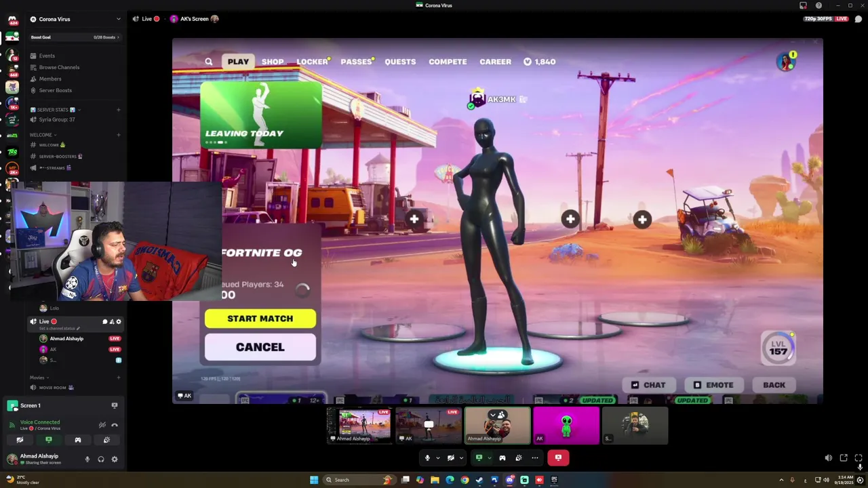Select PLAY tab in Fortnite stream
This screenshot has width=868, height=488.
click(238, 62)
